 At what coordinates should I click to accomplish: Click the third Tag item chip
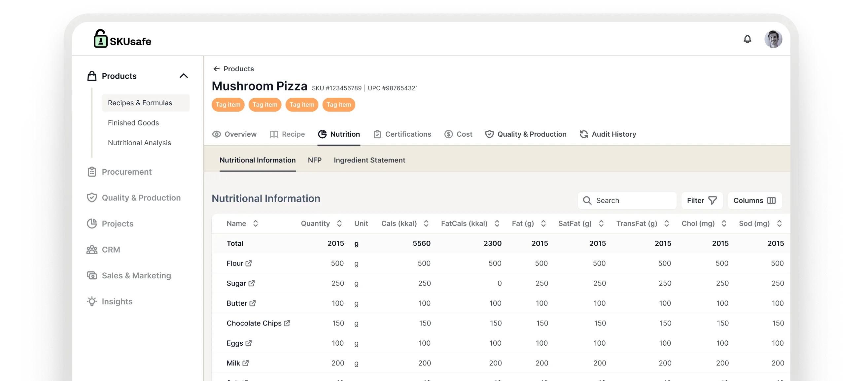click(302, 104)
